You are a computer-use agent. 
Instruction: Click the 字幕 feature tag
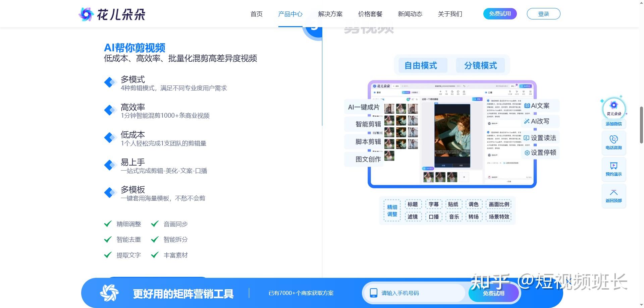(433, 204)
